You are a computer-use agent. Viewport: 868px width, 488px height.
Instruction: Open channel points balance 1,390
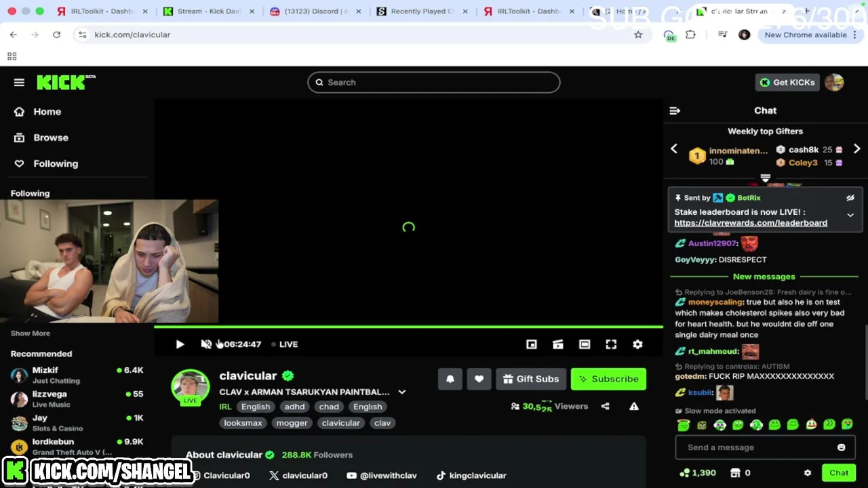coord(697,473)
